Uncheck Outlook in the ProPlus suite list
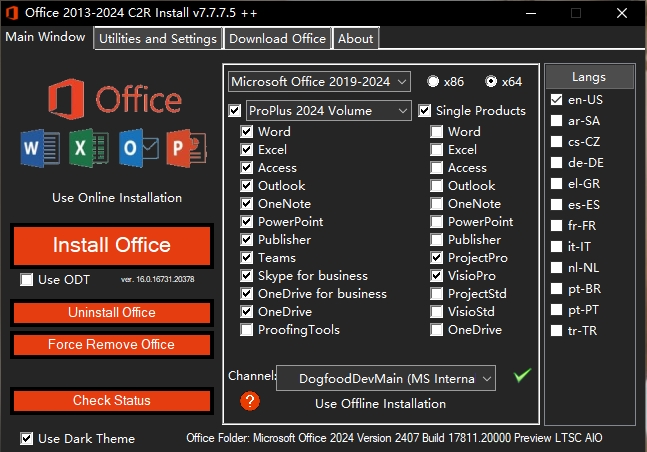Image resolution: width=647 pixels, height=452 pixels. pos(246,185)
